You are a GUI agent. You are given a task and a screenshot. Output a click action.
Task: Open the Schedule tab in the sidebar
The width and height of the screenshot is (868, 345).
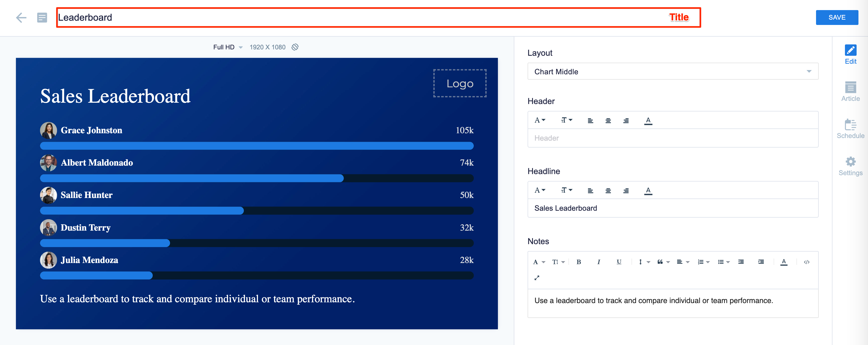tap(850, 128)
